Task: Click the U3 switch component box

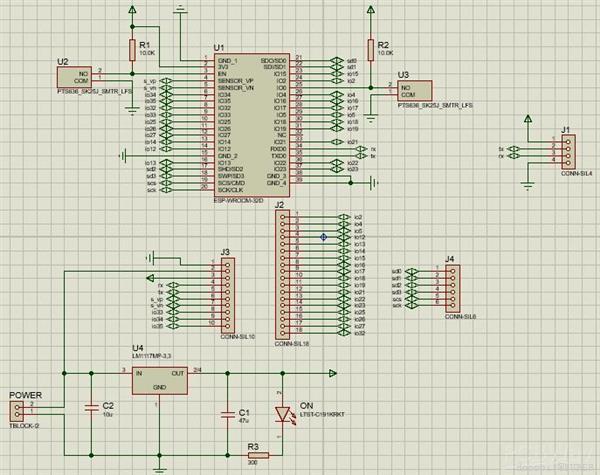Action: pyautogui.click(x=415, y=91)
